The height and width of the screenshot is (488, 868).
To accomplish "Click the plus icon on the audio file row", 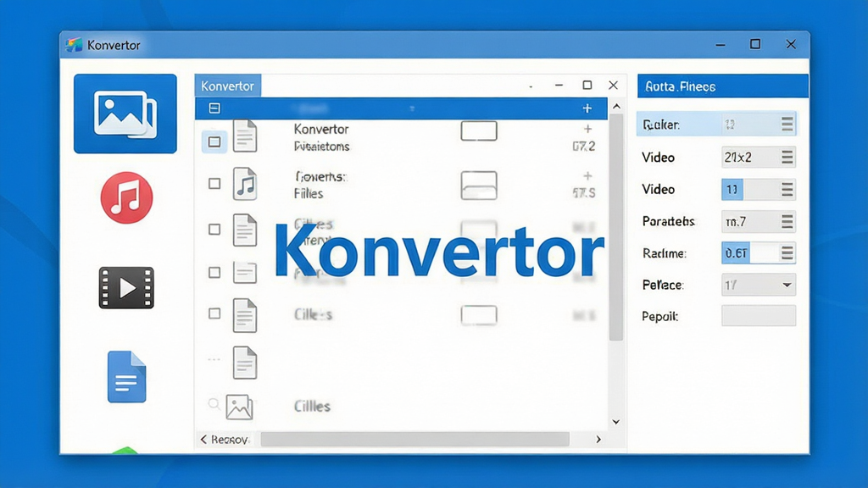I will pyautogui.click(x=588, y=176).
